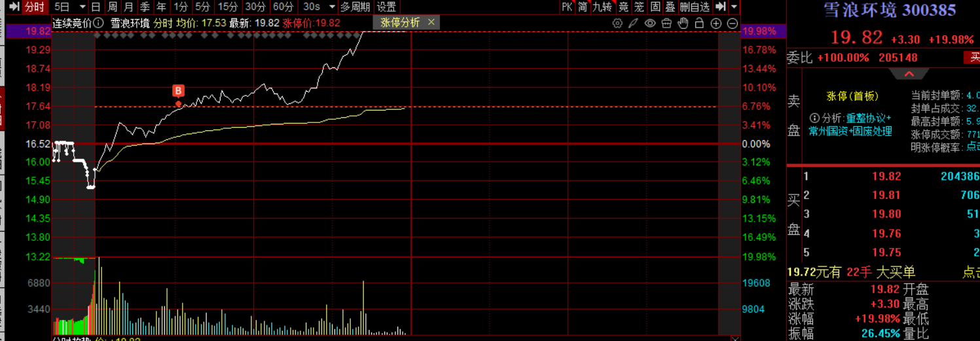Toggle the 叠 overlay button
Viewport: 980px width, 341px height.
point(670,7)
